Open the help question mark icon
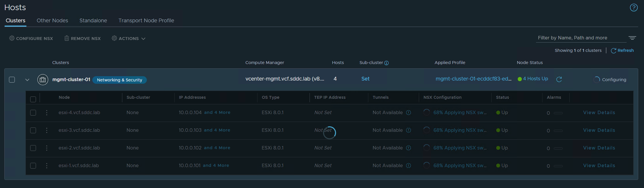Screen dimensions: 644x188 (634, 8)
